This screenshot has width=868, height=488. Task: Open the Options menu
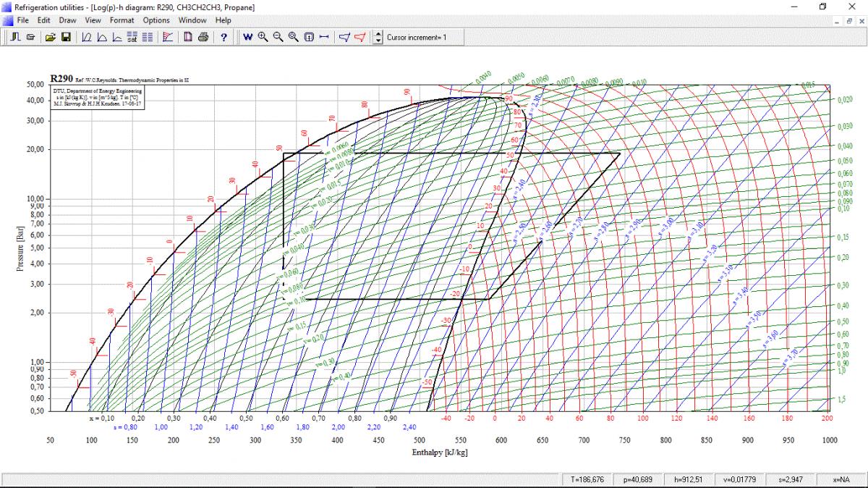pyautogui.click(x=156, y=20)
